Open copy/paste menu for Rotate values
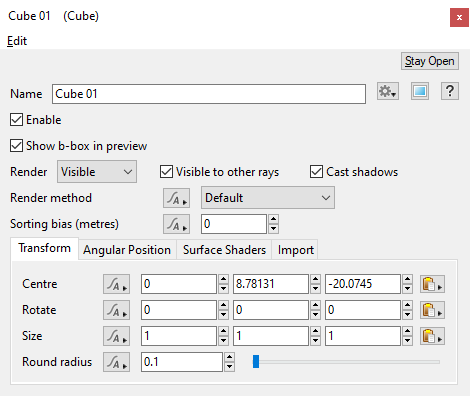470x396 pixels. pos(432,310)
